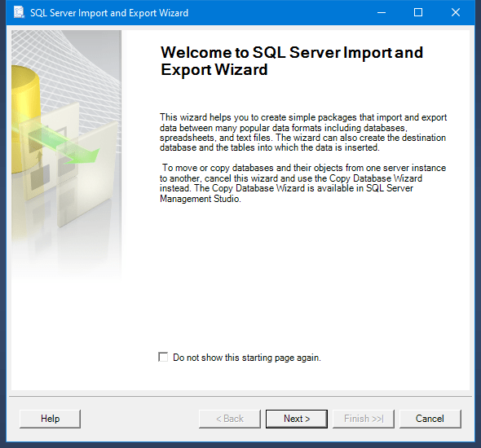
Task: Open the wizard's Help button
Action: [50, 419]
